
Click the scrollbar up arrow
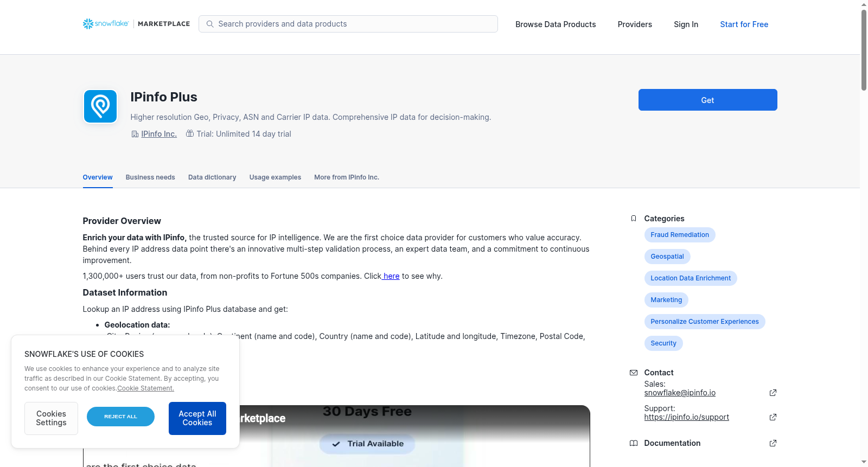click(864, 4)
